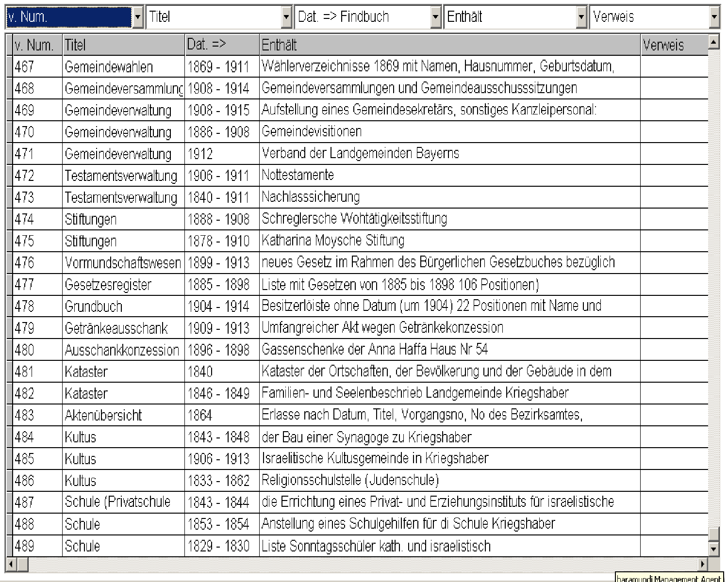728x582 pixels.
Task: Click the Verweis column header
Action: pos(674,45)
